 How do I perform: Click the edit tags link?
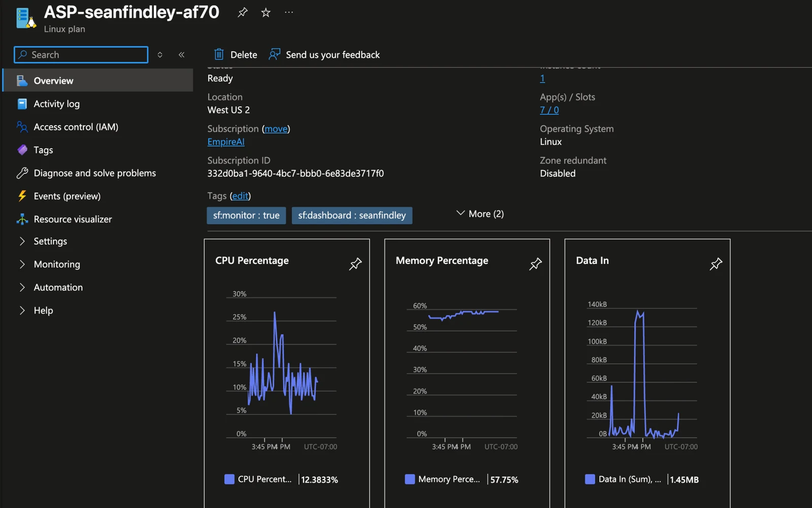240,196
